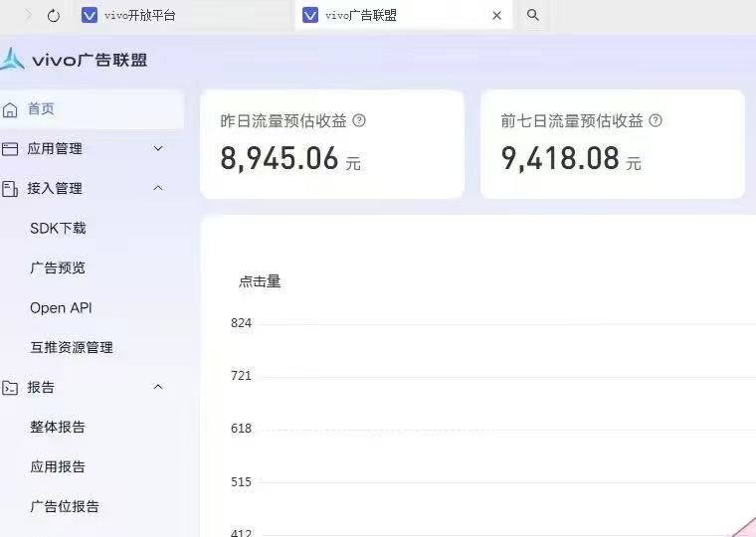756x537 pixels.
Task: Open the search magnifier icon in tab bar
Action: point(533,15)
